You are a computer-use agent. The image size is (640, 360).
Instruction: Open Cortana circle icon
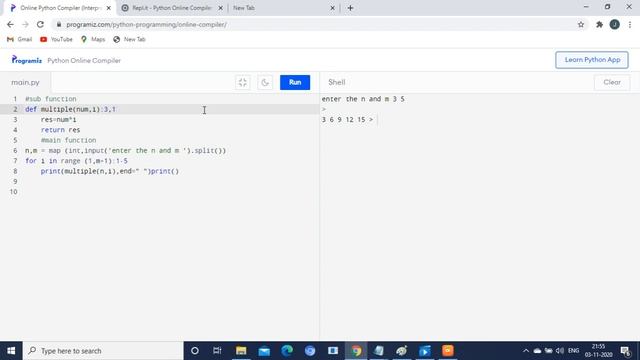(195, 351)
